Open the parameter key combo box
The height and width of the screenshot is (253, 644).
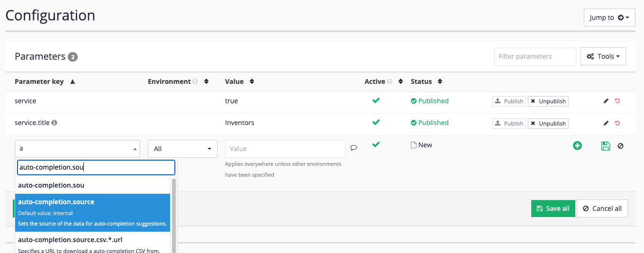point(77,149)
